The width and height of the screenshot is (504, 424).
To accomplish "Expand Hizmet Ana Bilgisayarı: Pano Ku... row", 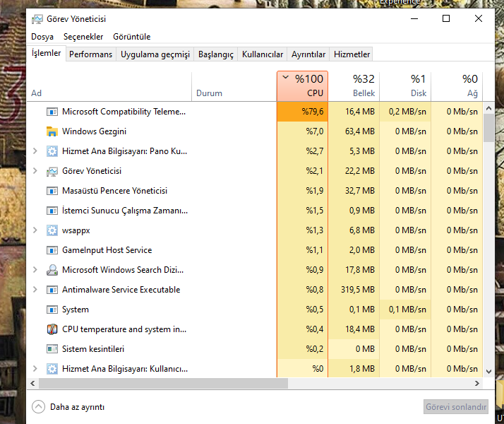I will pyautogui.click(x=35, y=151).
